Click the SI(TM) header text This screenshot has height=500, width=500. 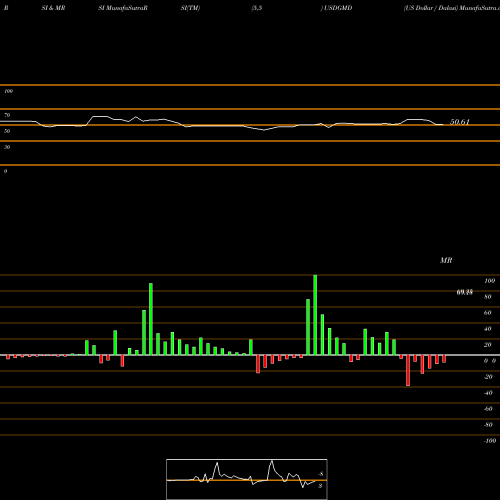(x=190, y=8)
